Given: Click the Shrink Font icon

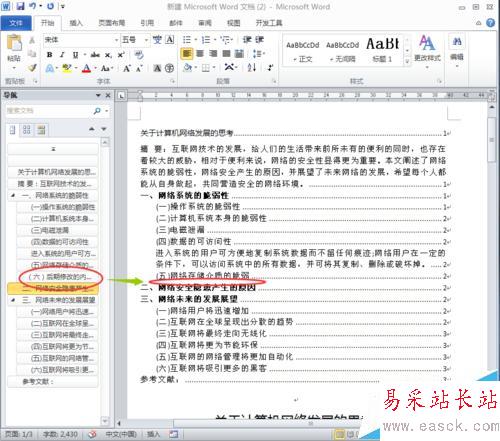Looking at the screenshot, I should click(x=139, y=68).
